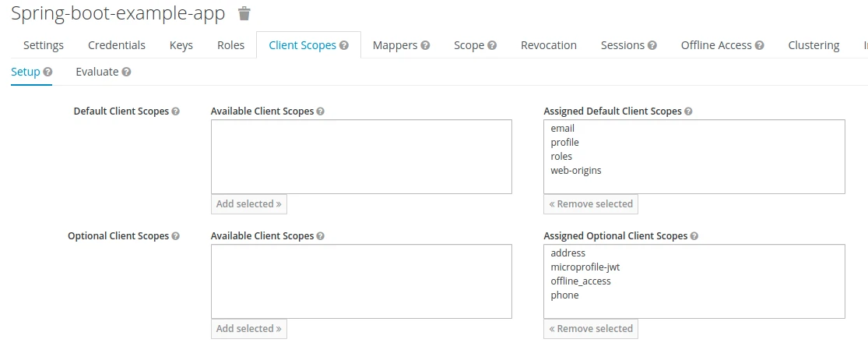Open the Roles tab

click(231, 45)
